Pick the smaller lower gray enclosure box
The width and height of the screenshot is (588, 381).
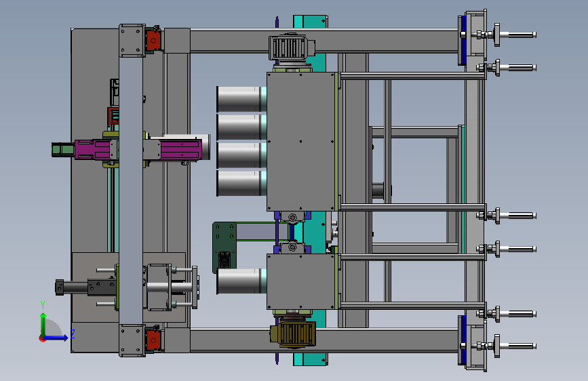point(301,281)
